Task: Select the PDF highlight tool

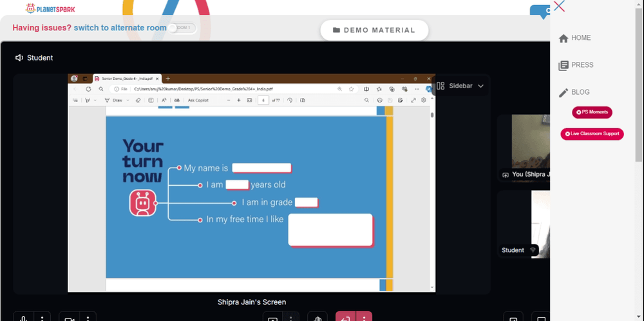Action: click(x=88, y=101)
